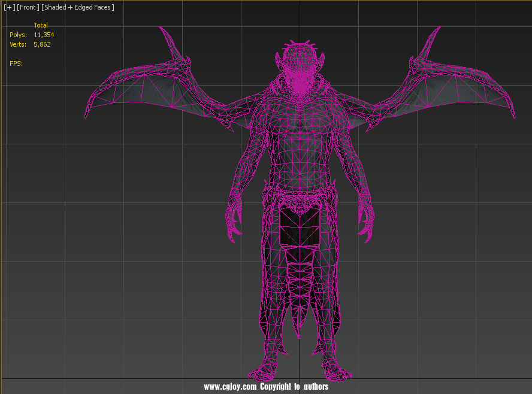Open the [Shaded + Edged Faces] shading menu
The image size is (532, 394).
click(x=77, y=7)
